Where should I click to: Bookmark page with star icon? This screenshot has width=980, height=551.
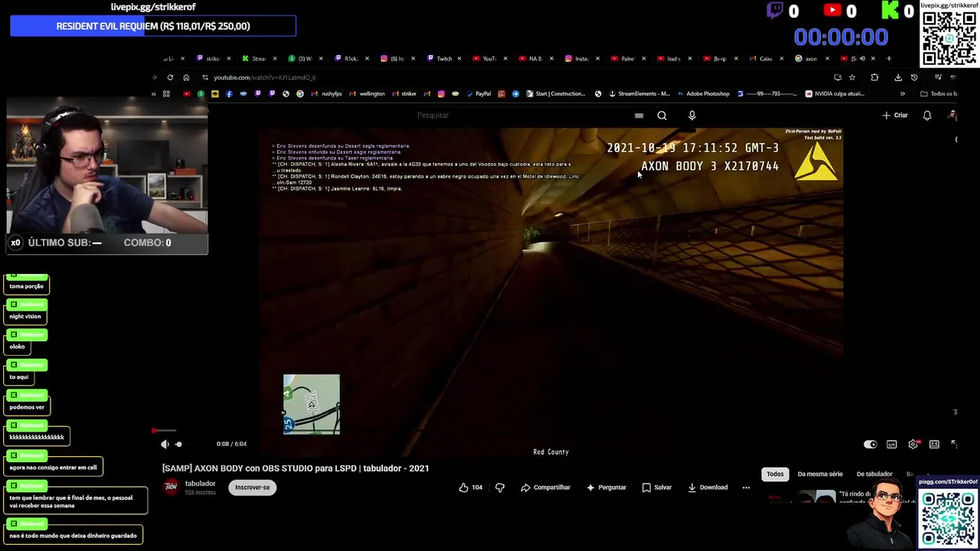click(x=852, y=77)
